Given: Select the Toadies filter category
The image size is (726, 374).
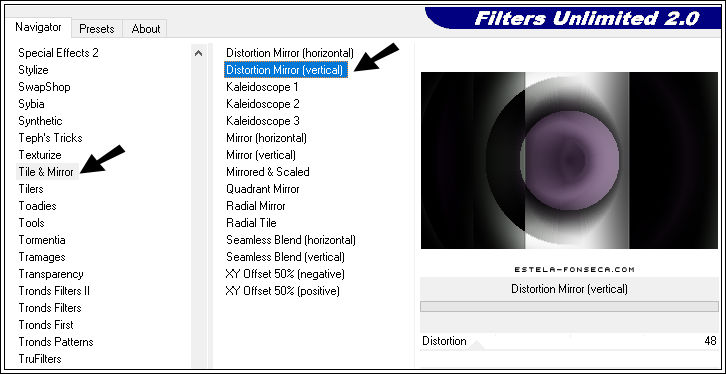Looking at the screenshot, I should click(38, 206).
